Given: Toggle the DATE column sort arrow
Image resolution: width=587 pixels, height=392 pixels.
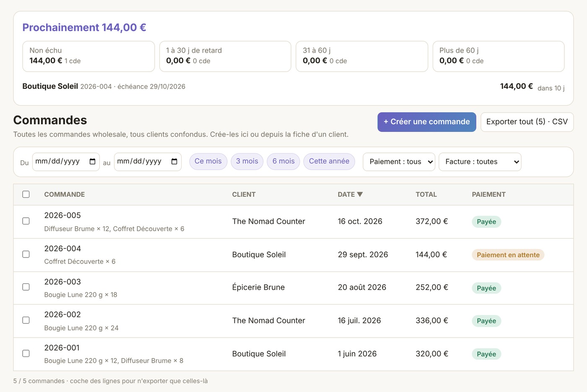Looking at the screenshot, I should tap(360, 194).
